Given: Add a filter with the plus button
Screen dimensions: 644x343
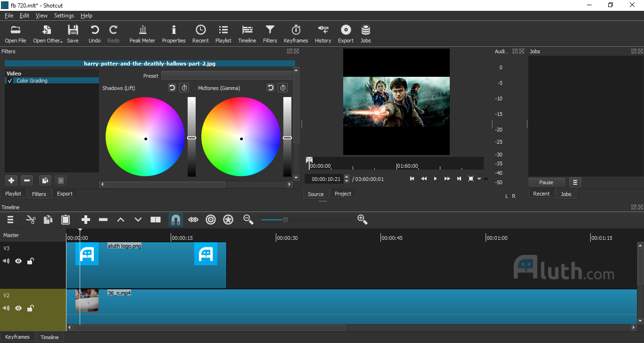Looking at the screenshot, I should point(11,180).
